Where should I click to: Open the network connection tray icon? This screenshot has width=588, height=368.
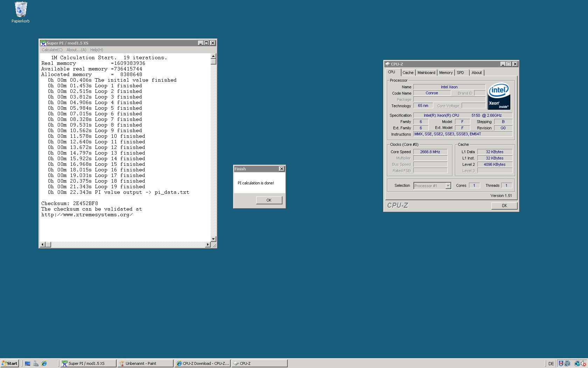point(577,363)
